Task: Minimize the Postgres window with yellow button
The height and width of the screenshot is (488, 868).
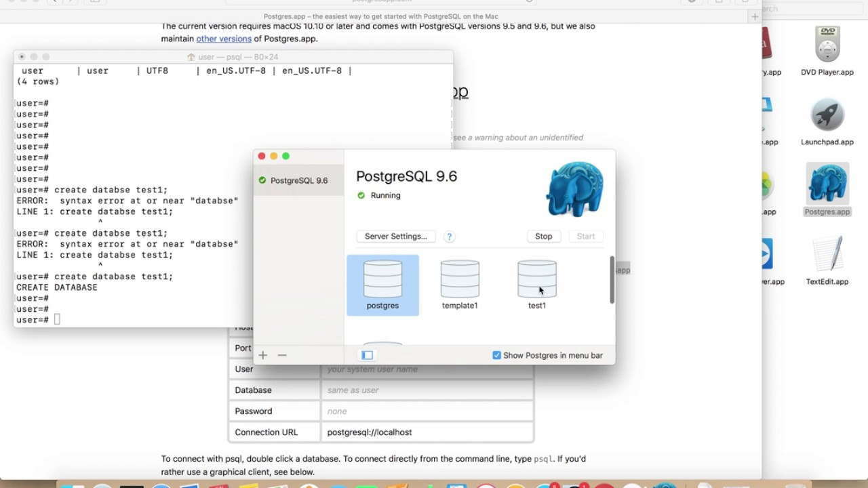Action: point(274,156)
